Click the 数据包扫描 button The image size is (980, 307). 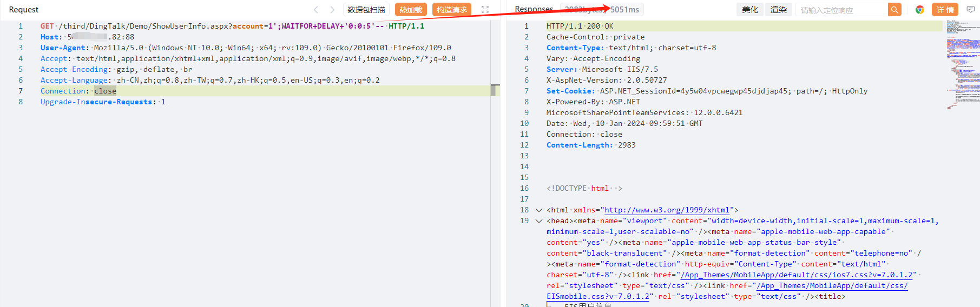pos(366,10)
